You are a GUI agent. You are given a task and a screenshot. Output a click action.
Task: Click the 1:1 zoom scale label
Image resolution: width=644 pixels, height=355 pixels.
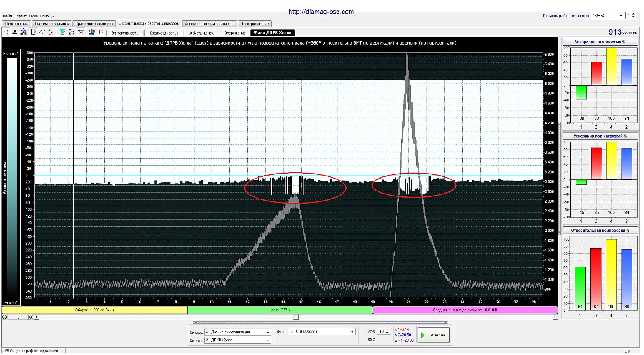click(x=18, y=317)
